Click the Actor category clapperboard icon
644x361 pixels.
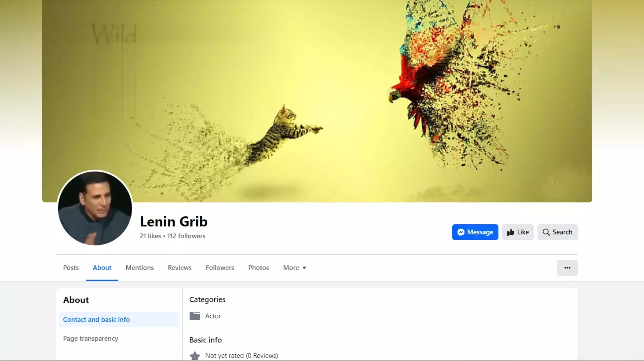(195, 316)
